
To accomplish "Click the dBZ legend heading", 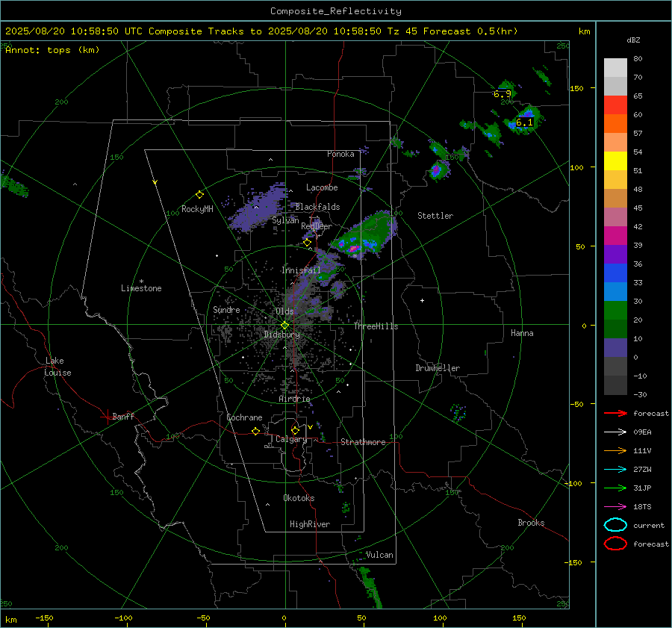I will point(633,40).
